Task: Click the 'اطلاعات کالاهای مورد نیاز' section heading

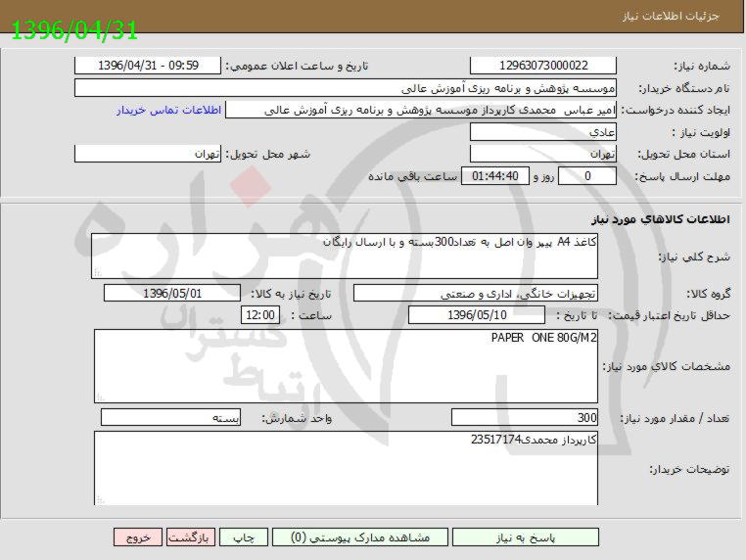Action: point(661,219)
